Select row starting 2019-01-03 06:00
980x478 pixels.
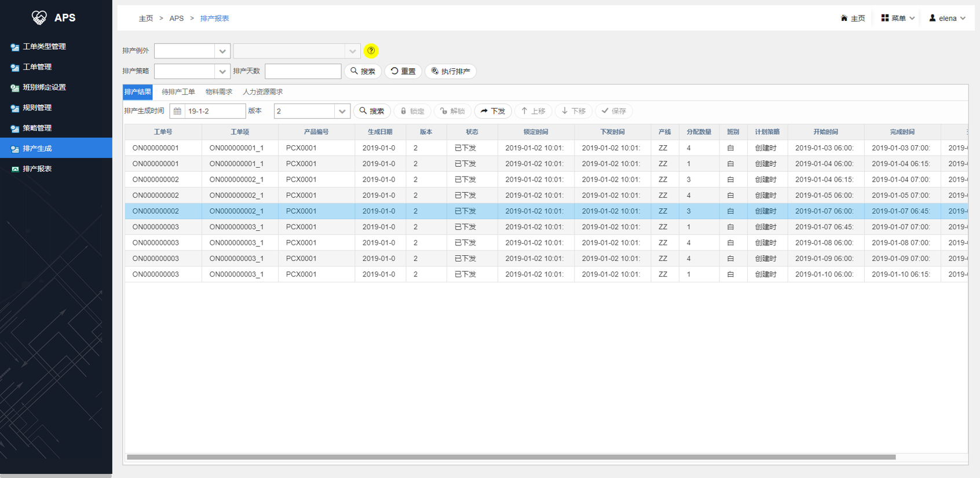pyautogui.click(x=546, y=148)
